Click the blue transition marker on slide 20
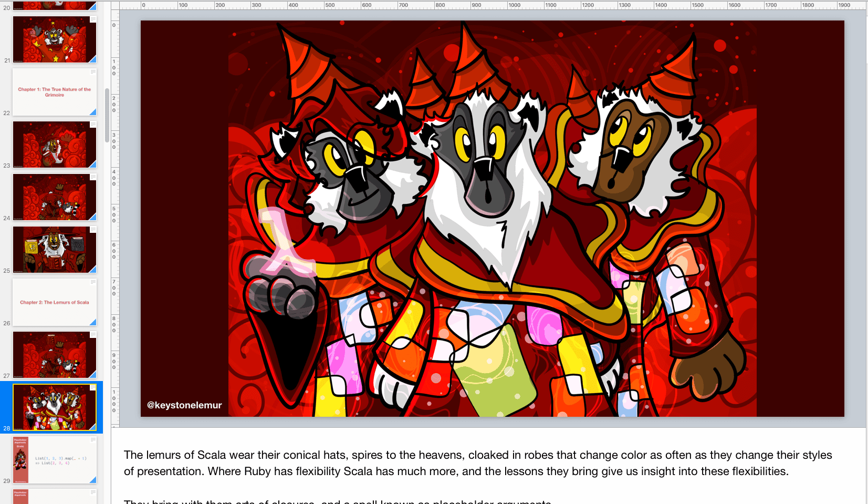This screenshot has width=868, height=504. pyautogui.click(x=93, y=7)
